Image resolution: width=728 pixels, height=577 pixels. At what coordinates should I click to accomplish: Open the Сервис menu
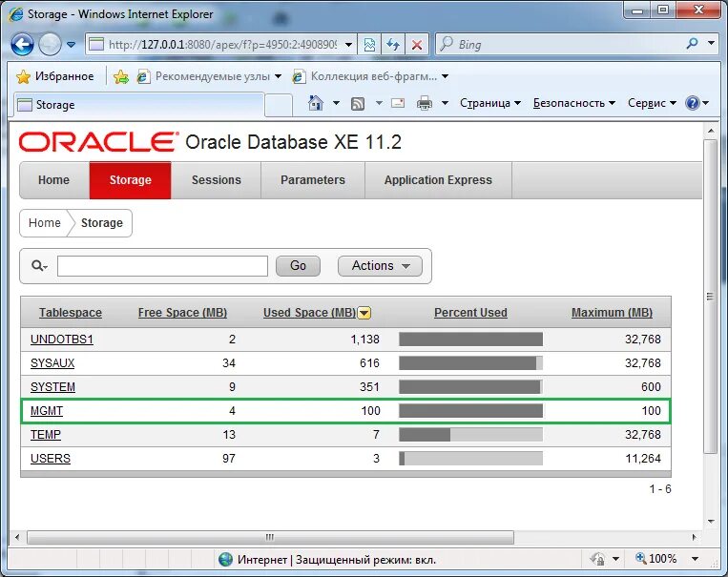652,103
